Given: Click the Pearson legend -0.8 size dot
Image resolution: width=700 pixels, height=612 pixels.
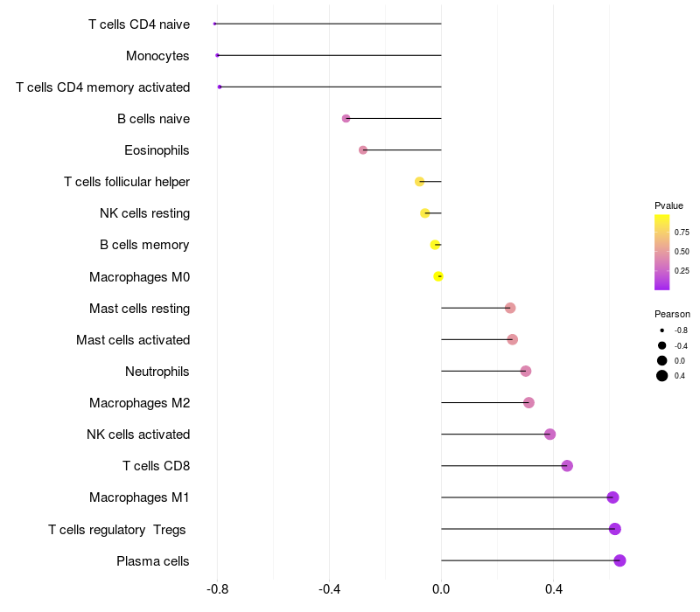Looking at the screenshot, I should pyautogui.click(x=662, y=330).
